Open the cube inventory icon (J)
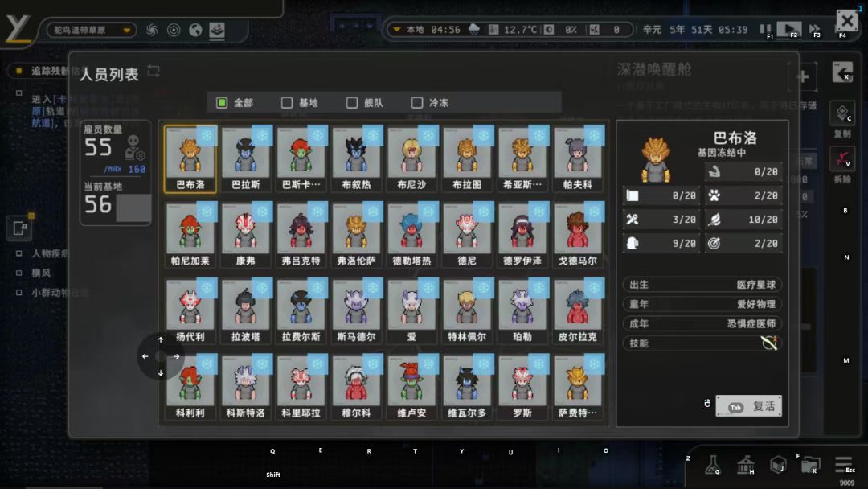868x489 pixels. click(778, 465)
